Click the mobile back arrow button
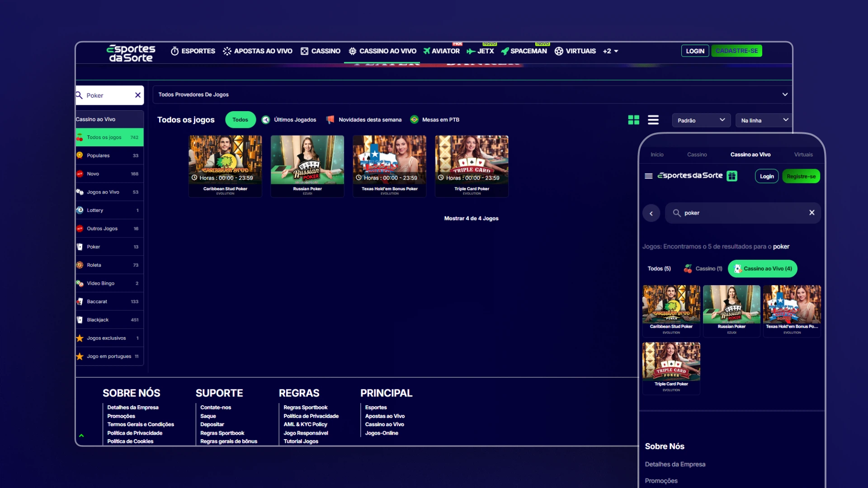868x488 pixels. [x=651, y=213]
